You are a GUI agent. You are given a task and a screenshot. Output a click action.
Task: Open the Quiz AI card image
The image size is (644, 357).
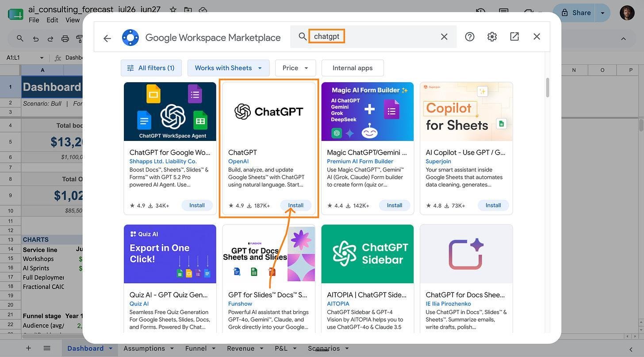coord(170,254)
